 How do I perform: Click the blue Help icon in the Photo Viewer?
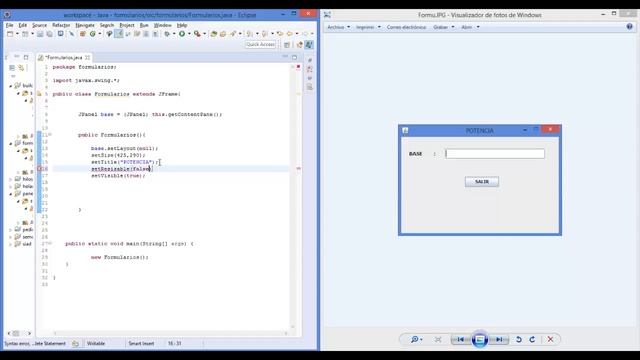pos(629,27)
